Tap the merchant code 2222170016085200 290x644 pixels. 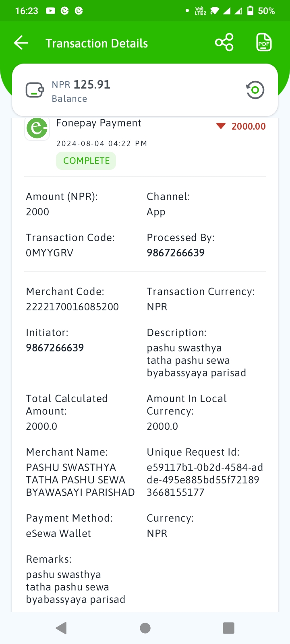coord(72,307)
